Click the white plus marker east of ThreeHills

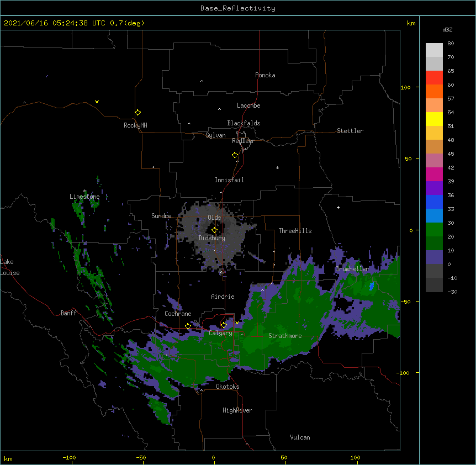(x=338, y=207)
